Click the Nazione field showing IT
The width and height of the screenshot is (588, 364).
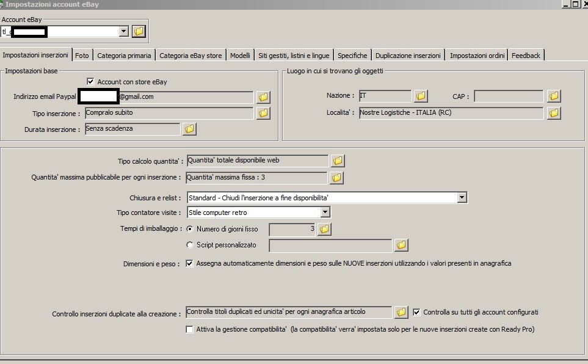(385, 96)
